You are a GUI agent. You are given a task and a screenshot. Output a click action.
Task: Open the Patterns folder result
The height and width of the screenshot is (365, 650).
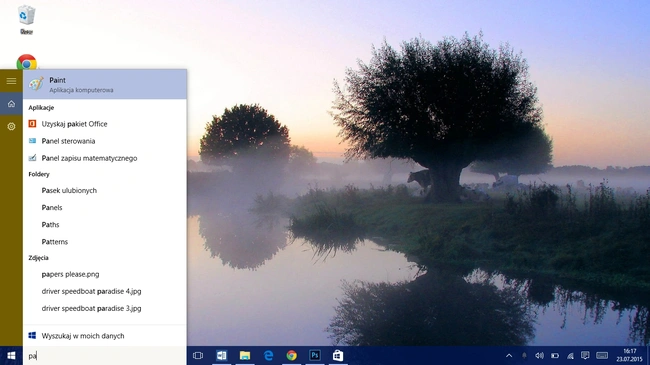coord(105,241)
